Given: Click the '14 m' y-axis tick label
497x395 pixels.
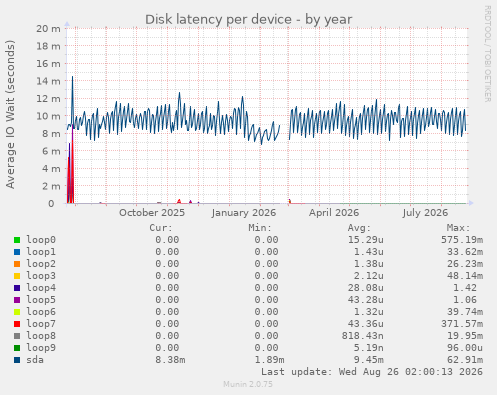Looking at the screenshot, I should point(48,81).
